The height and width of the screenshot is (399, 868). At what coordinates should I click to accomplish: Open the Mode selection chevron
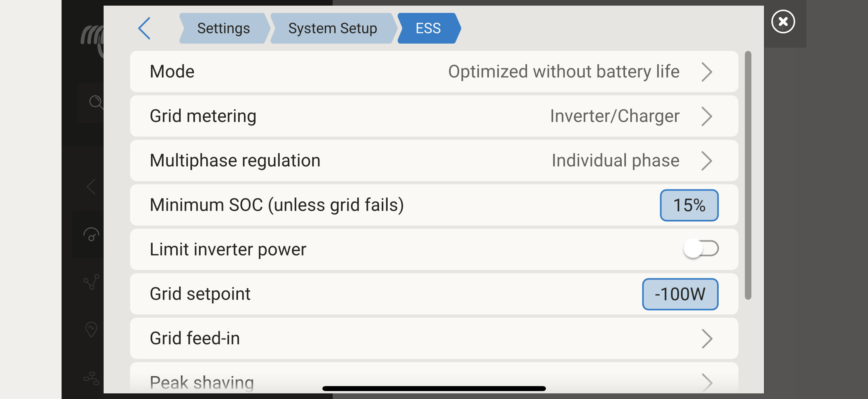click(706, 72)
